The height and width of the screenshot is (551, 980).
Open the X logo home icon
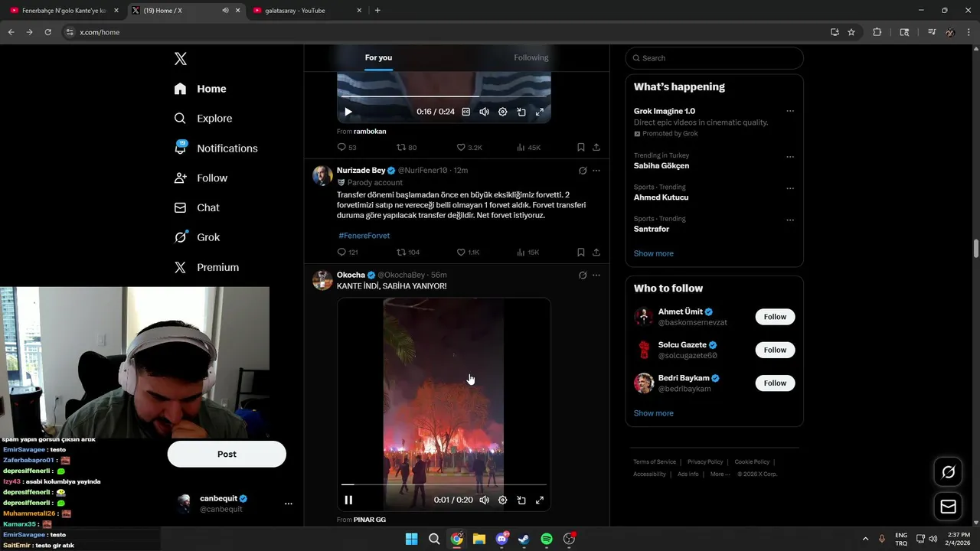(x=180, y=59)
